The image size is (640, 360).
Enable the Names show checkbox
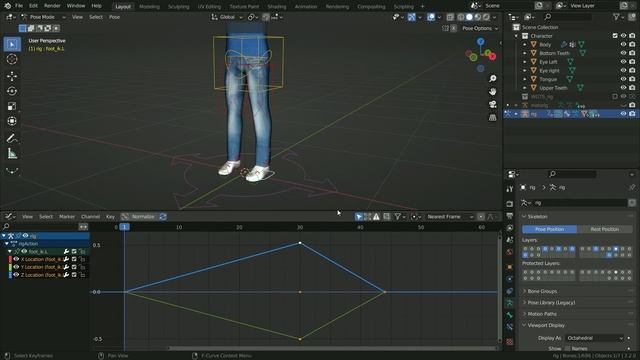567,349
